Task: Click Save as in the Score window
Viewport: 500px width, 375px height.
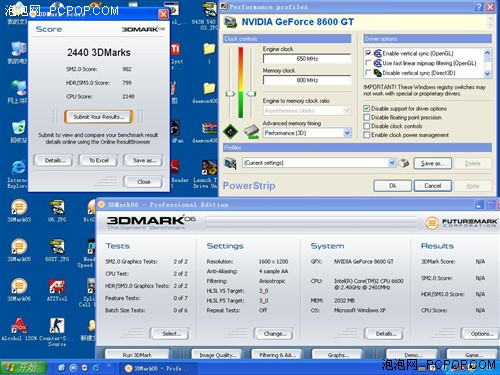Action: [144, 160]
